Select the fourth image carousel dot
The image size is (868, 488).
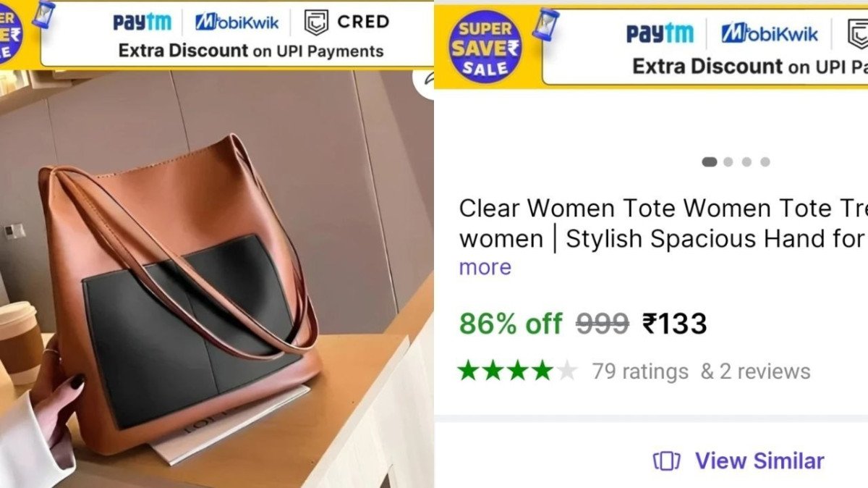coord(765,161)
